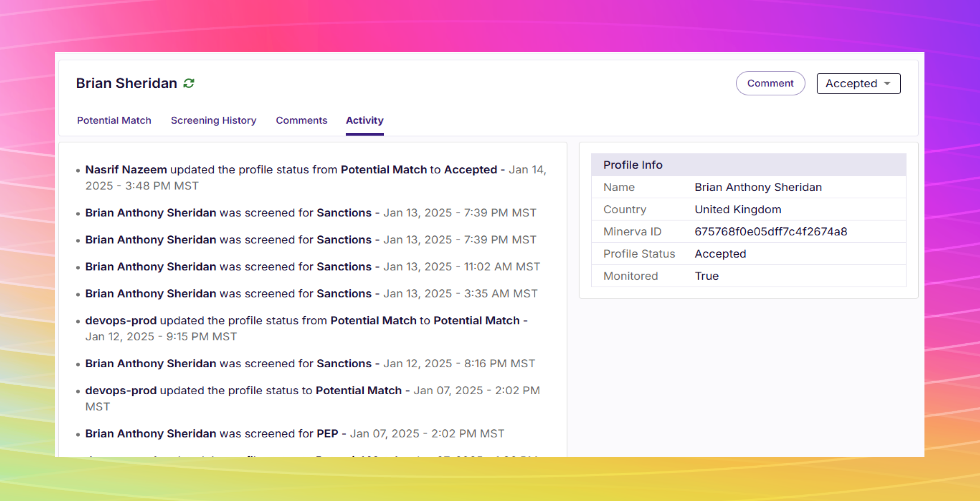The width and height of the screenshot is (980, 502).
Task: Click the Brian Sheridan profile heading
Action: pos(126,83)
